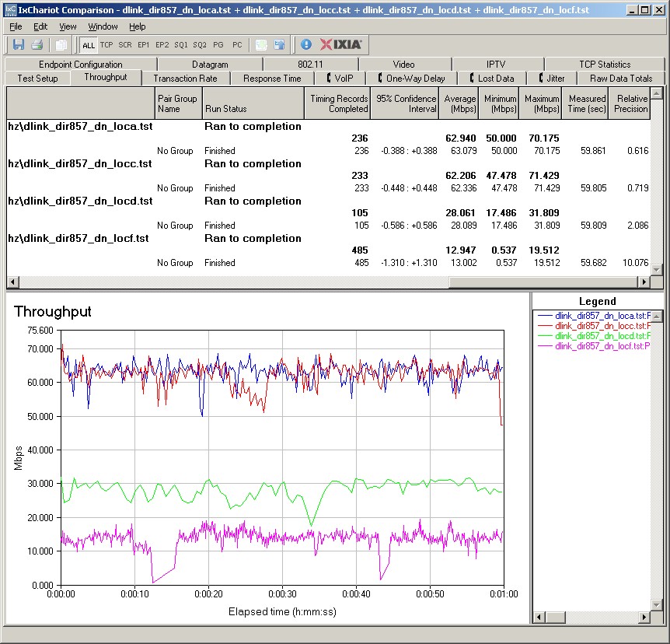Switch to the Response Time tab
The image size is (670, 644).
coord(272,79)
